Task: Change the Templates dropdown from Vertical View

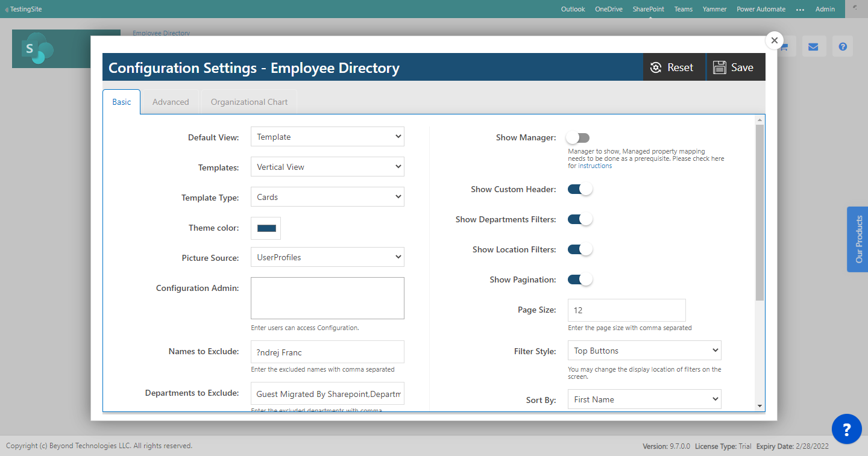Action: [x=327, y=167]
